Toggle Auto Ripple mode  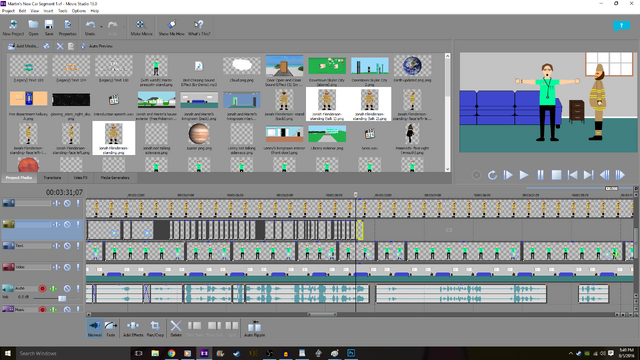254,328
